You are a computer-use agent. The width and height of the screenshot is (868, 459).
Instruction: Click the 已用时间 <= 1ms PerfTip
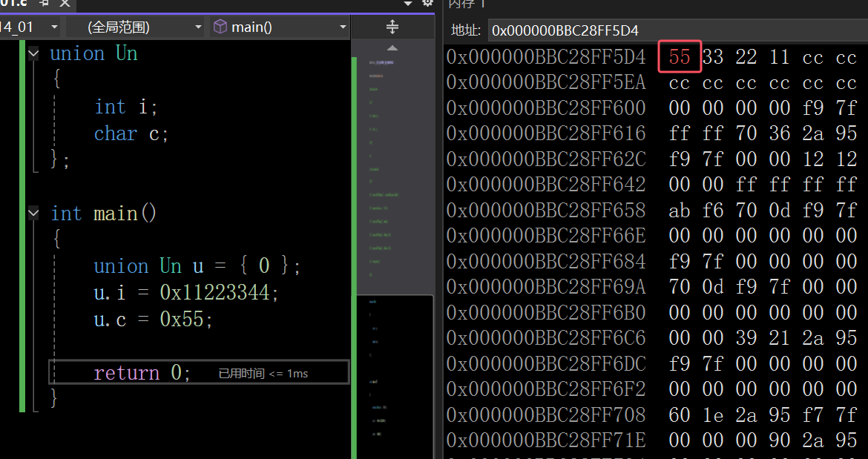(263, 374)
